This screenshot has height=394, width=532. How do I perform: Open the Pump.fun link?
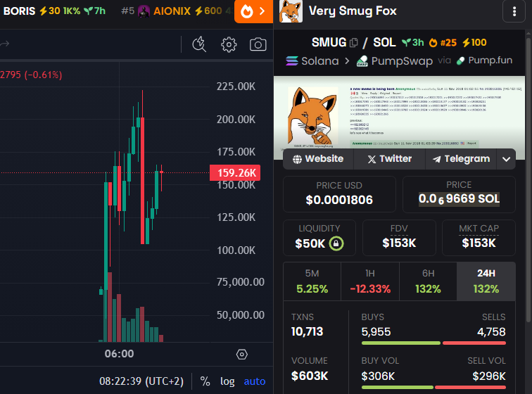click(x=484, y=61)
